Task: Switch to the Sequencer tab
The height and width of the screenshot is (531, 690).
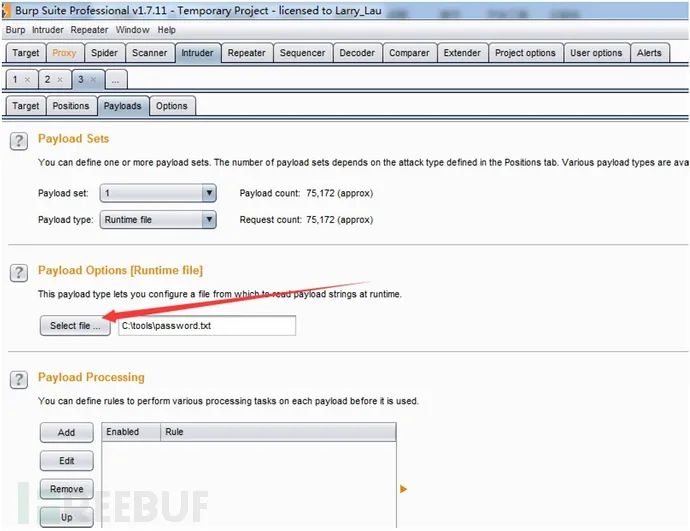Action: click(x=302, y=53)
